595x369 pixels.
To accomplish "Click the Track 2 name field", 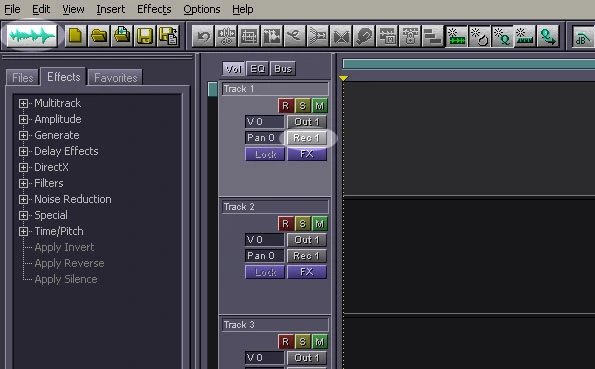I will [x=275, y=207].
